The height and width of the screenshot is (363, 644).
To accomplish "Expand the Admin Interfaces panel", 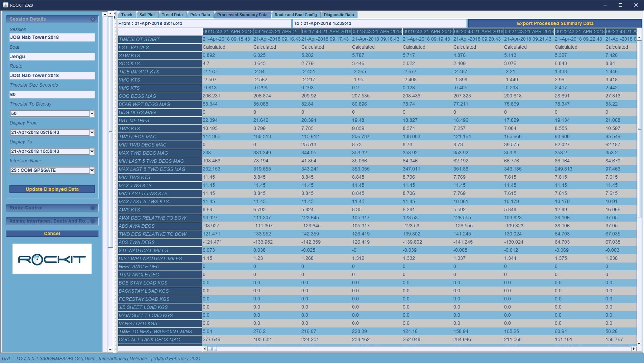I will click(93, 221).
